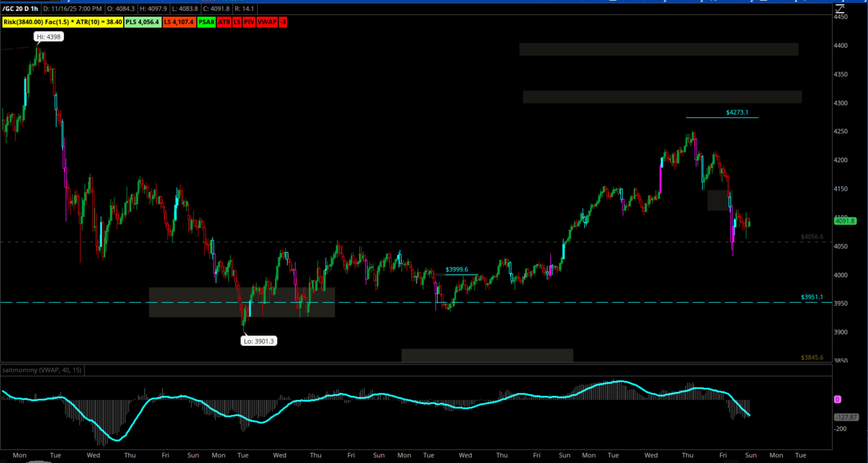868x463 pixels.
Task: Click the red PIV indicator label
Action: point(249,22)
